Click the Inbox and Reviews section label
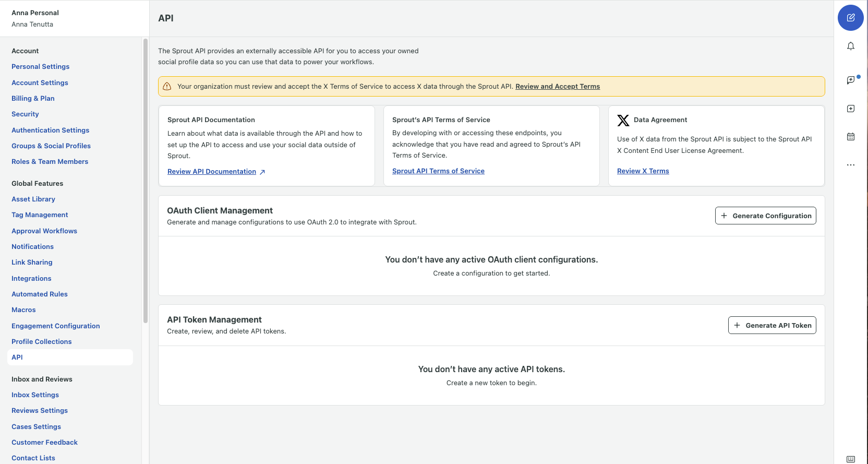Screen dimensions: 868x464 [x=42, y=379]
